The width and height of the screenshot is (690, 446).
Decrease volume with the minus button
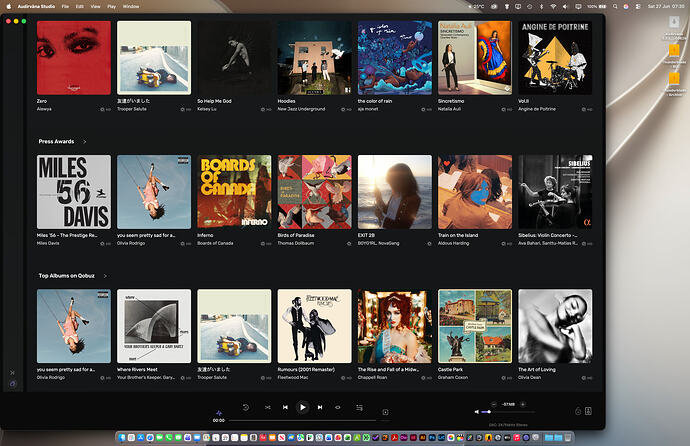tap(494, 404)
